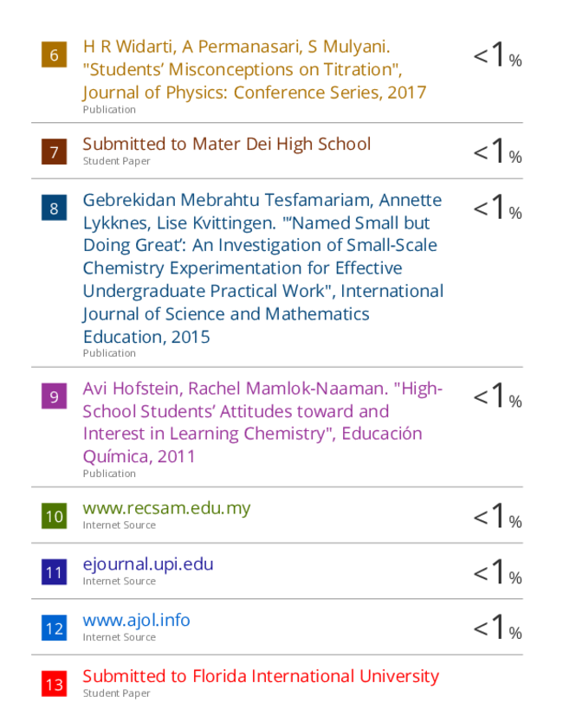This screenshot has width=563, height=728.
Task: Click the brown source number 7 badge
Action: click(54, 151)
